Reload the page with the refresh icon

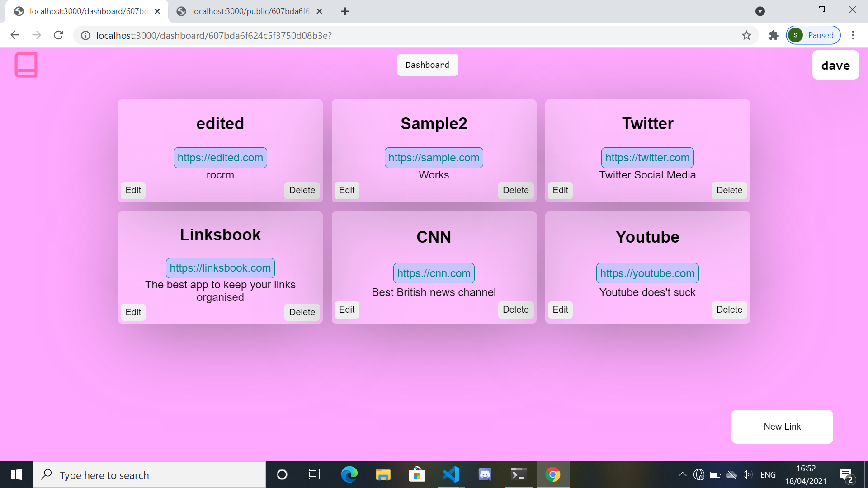point(58,35)
